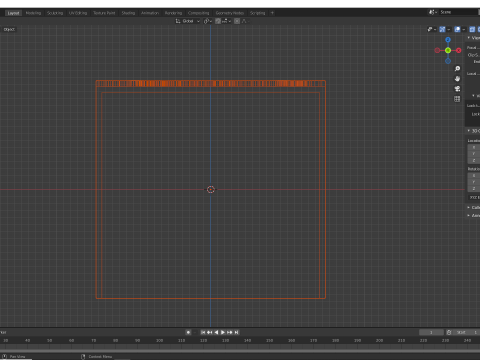Screen dimensions: 480x360
Task: Toggle proportional editing
Action: tap(237, 21)
